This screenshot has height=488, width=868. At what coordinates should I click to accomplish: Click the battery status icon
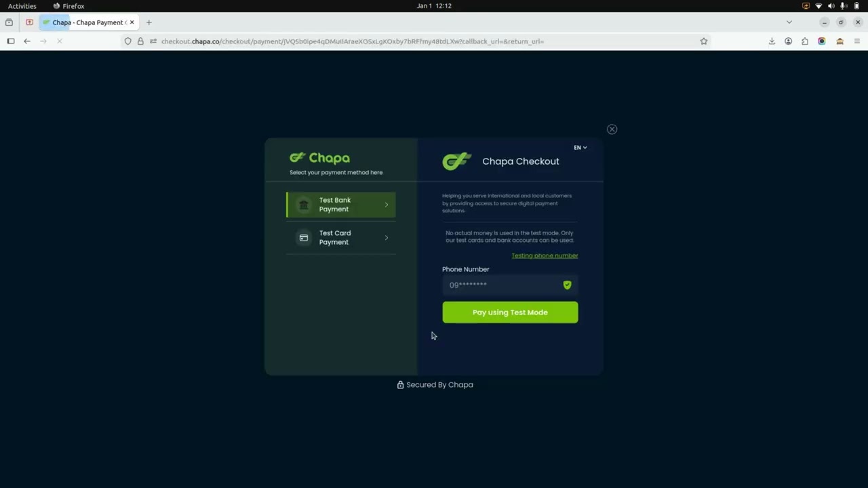pos(856,6)
